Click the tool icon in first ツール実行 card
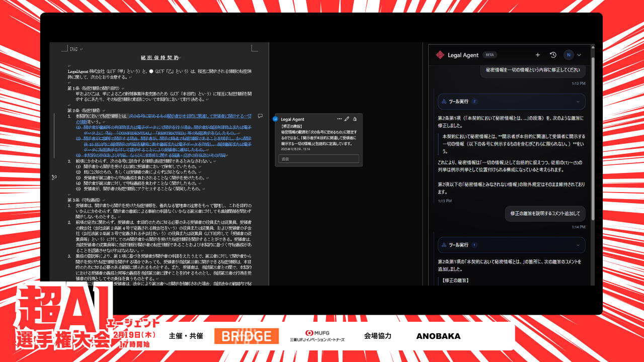644x362 pixels. coord(444,102)
